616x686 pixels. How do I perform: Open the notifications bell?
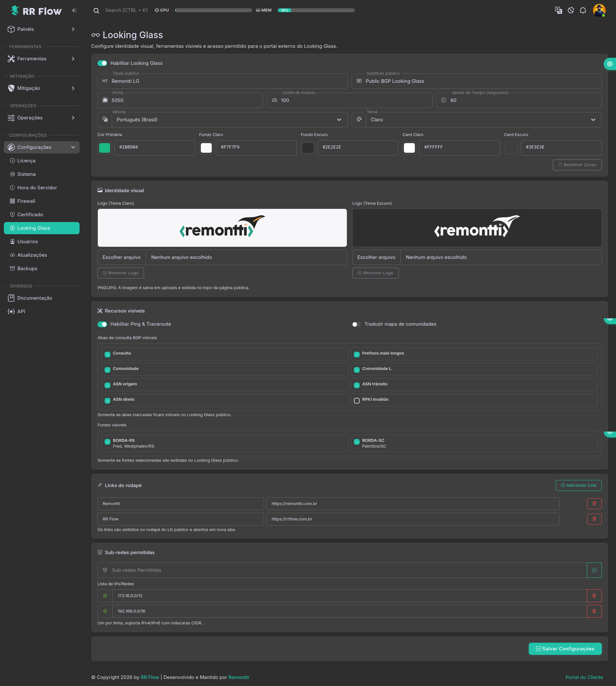pyautogui.click(x=583, y=10)
